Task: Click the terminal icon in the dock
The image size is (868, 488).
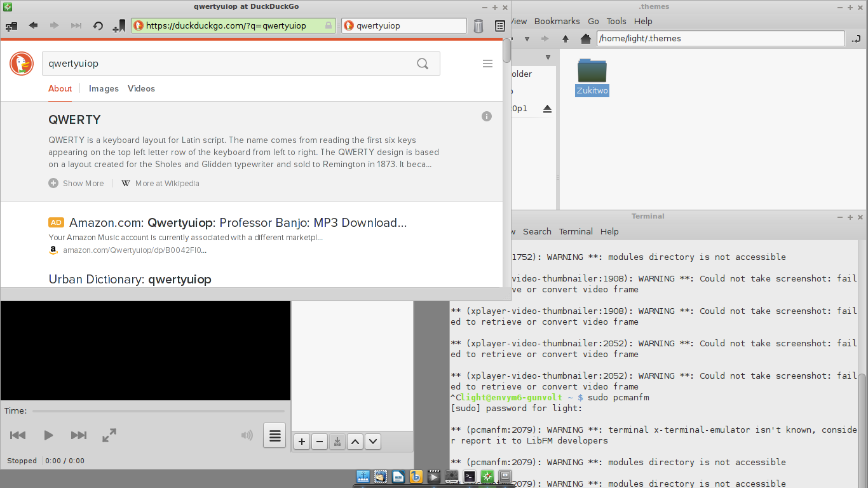Action: (x=470, y=476)
